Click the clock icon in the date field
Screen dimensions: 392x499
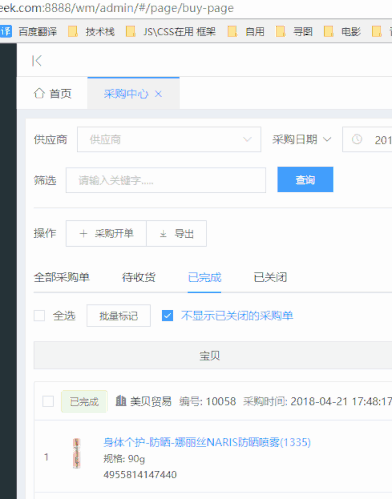(x=357, y=139)
